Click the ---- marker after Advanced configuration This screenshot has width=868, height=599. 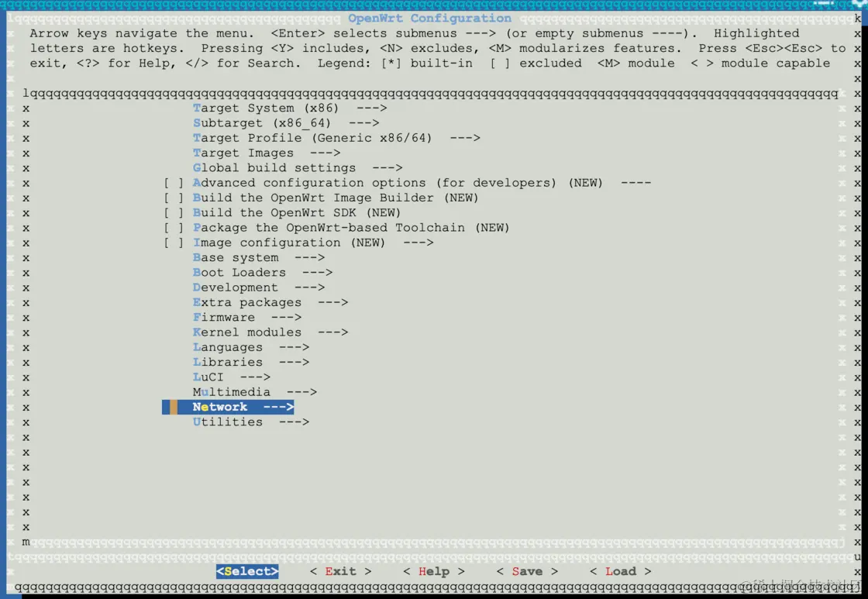636,183
